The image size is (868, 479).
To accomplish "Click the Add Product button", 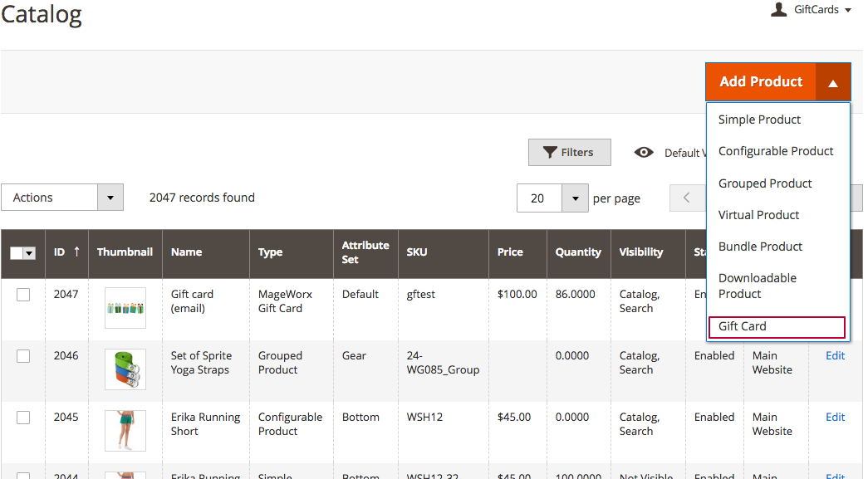I will point(761,82).
